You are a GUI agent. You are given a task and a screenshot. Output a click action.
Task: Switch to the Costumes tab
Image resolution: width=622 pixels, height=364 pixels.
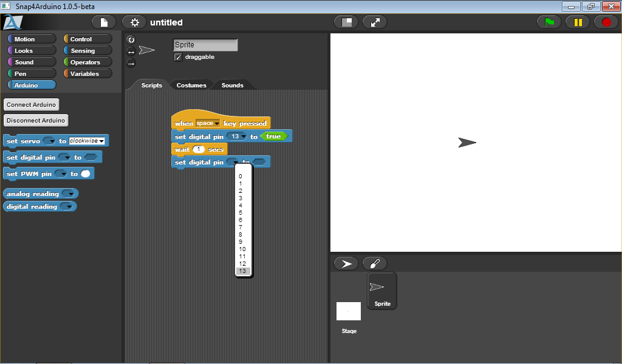click(191, 85)
